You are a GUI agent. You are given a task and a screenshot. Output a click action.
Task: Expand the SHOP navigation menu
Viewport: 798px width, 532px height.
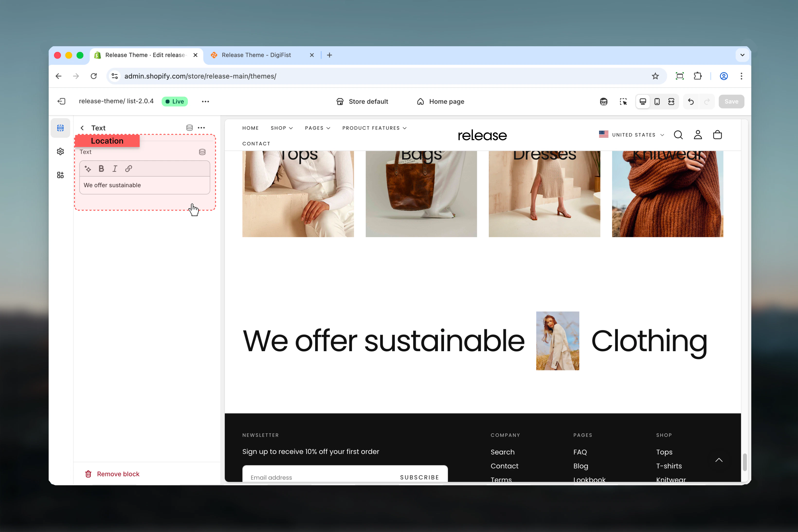point(281,128)
